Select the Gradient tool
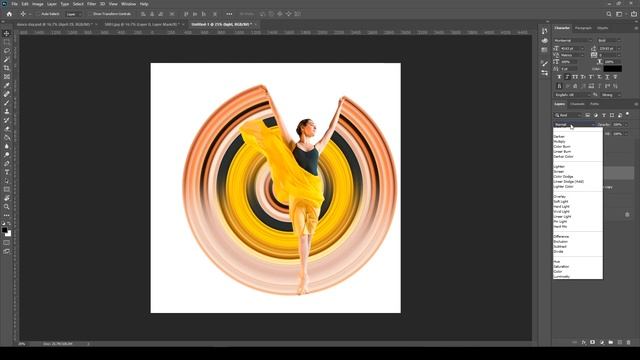 (7, 138)
